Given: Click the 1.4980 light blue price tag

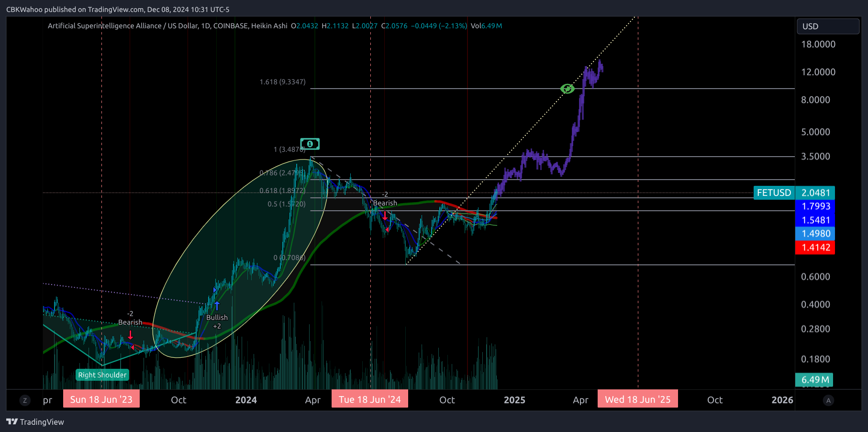Looking at the screenshot, I should pyautogui.click(x=815, y=234).
